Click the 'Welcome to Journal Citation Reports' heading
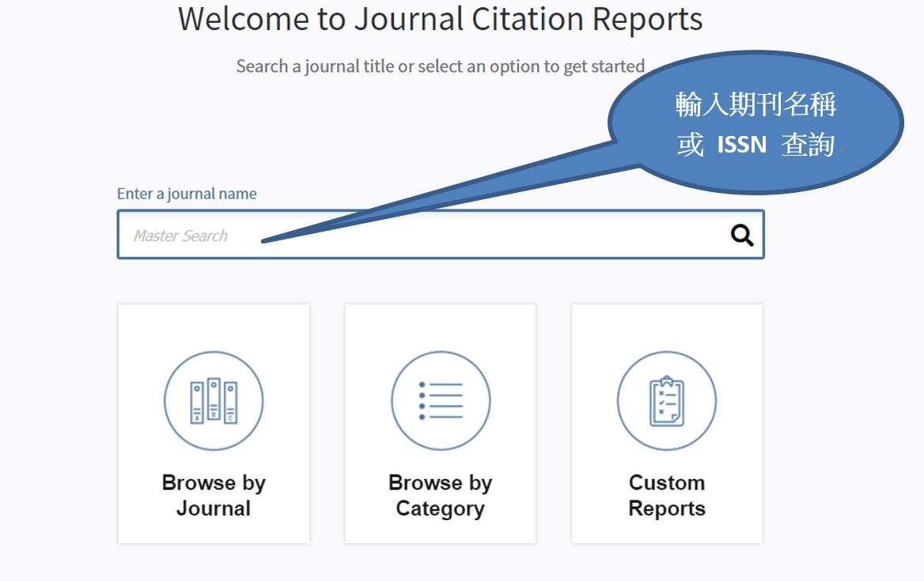The image size is (924, 581). 440,19
